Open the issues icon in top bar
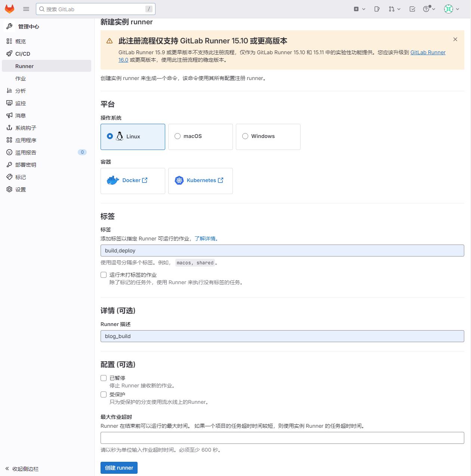This screenshot has height=476, width=471. [377, 9]
